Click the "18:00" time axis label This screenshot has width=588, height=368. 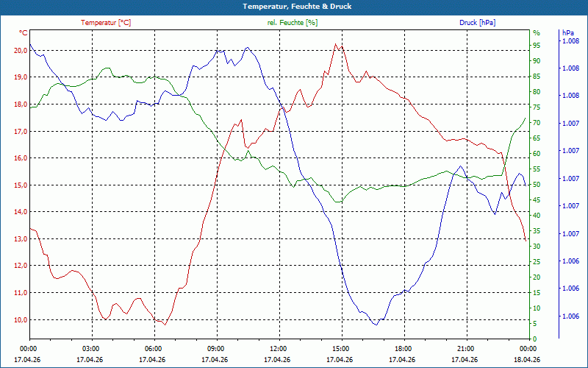(x=402, y=348)
